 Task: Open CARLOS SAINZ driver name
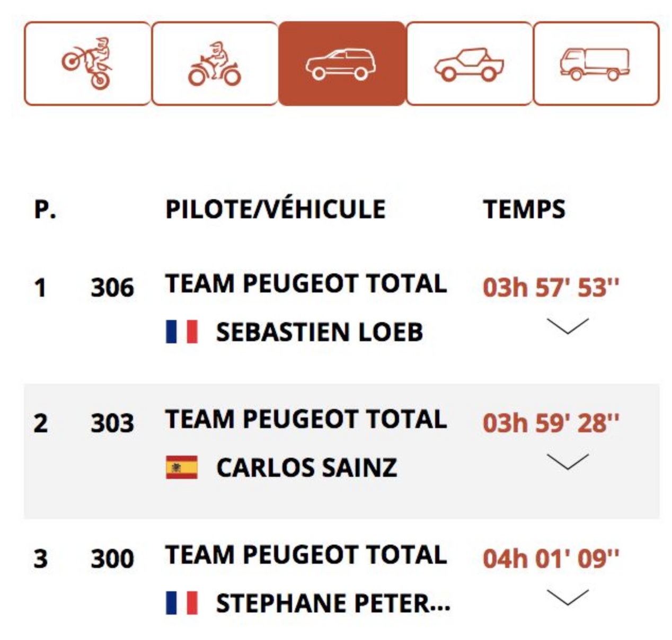pyautogui.click(x=307, y=468)
